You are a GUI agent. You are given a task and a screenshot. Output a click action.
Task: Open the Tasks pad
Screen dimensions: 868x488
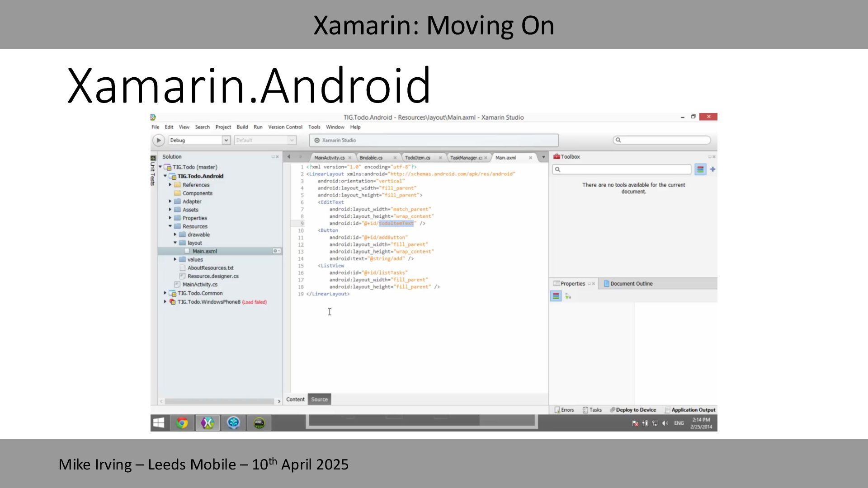pyautogui.click(x=592, y=410)
